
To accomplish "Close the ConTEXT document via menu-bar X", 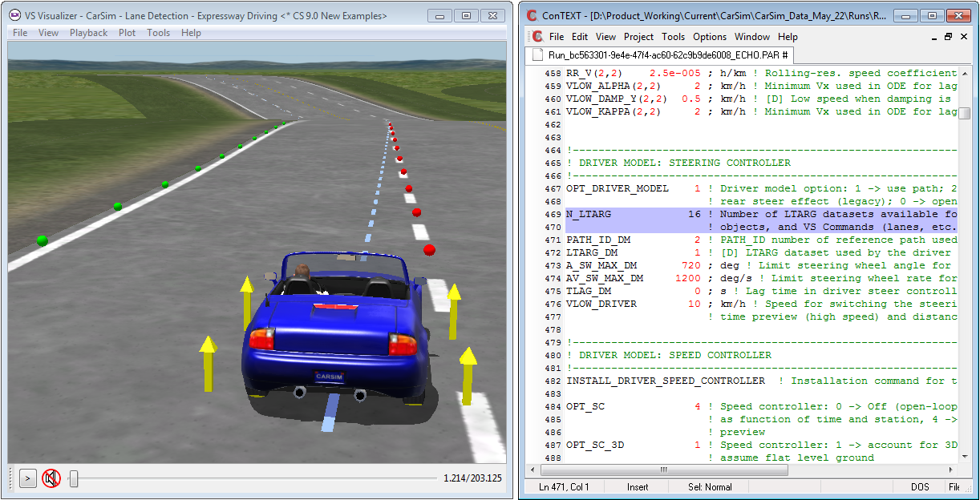I will pyautogui.click(x=963, y=37).
